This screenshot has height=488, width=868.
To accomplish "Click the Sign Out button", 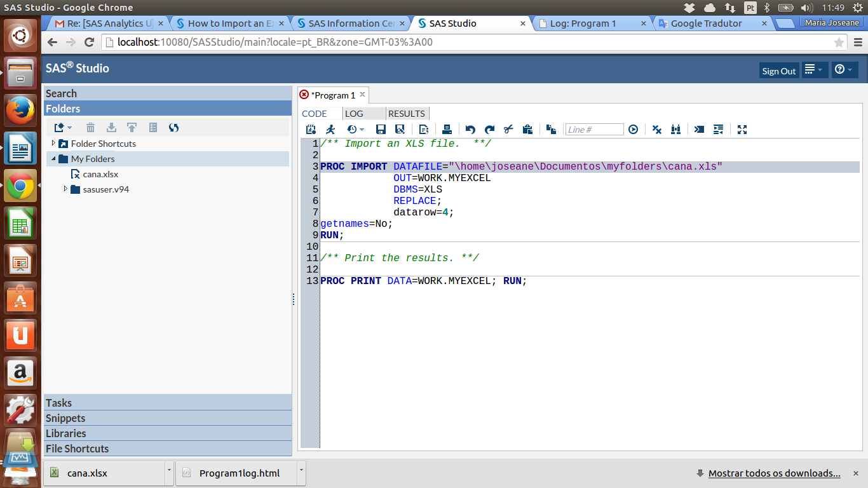I will tap(778, 71).
